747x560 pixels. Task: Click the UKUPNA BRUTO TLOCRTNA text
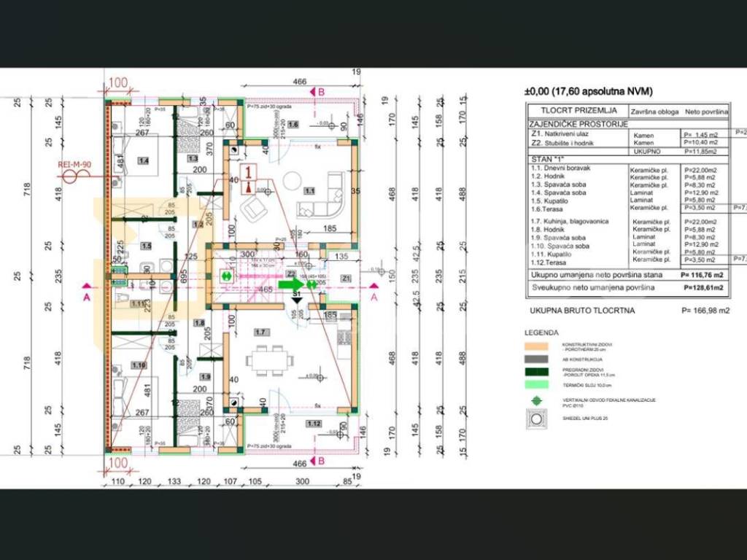coord(582,310)
